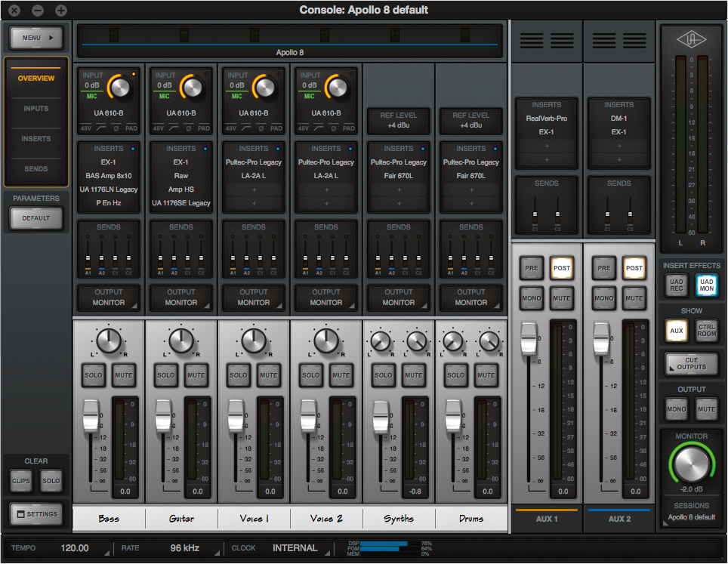Switch to the Inserts view

pos(35,139)
